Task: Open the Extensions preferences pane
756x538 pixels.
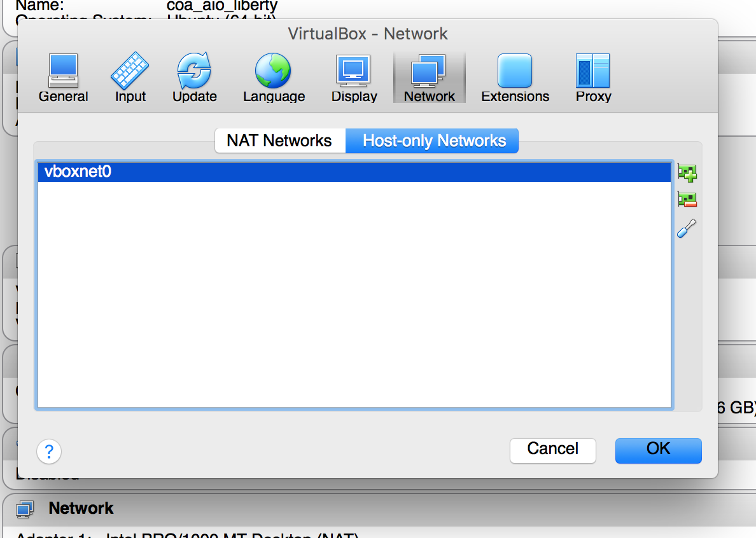Action: coord(515,78)
